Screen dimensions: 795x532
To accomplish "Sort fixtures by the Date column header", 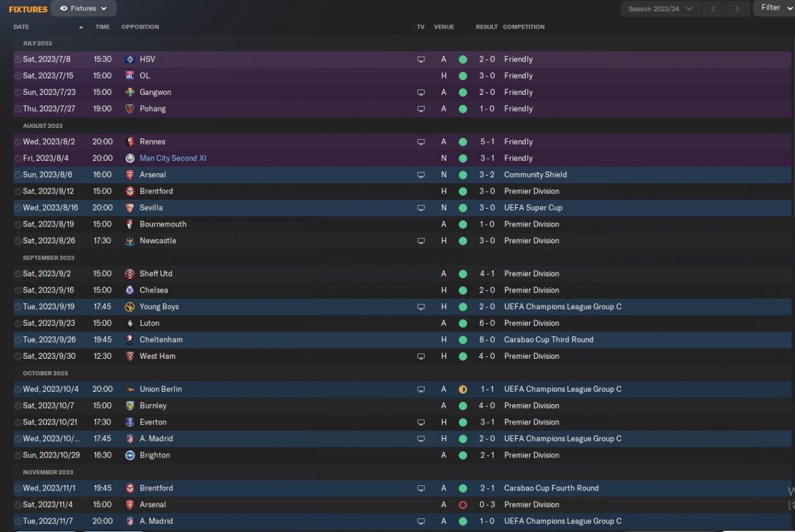I will pyautogui.click(x=22, y=27).
